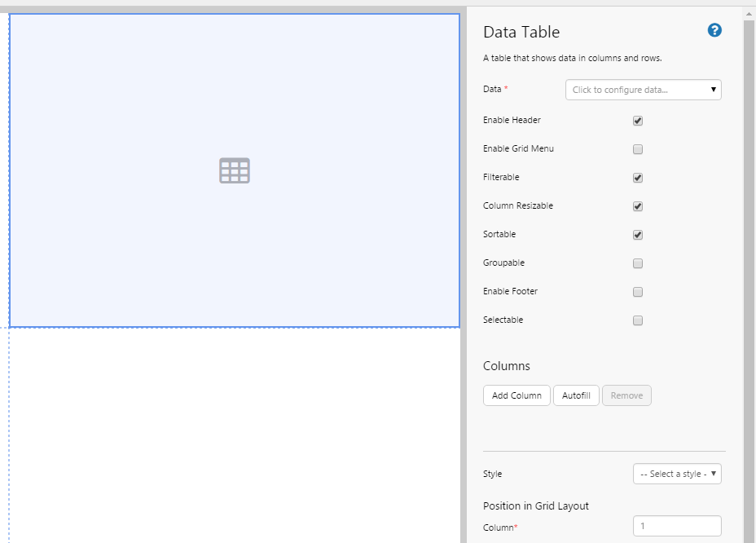Click the grid Column position input field
Image resolution: width=756 pixels, height=543 pixels.
click(676, 526)
